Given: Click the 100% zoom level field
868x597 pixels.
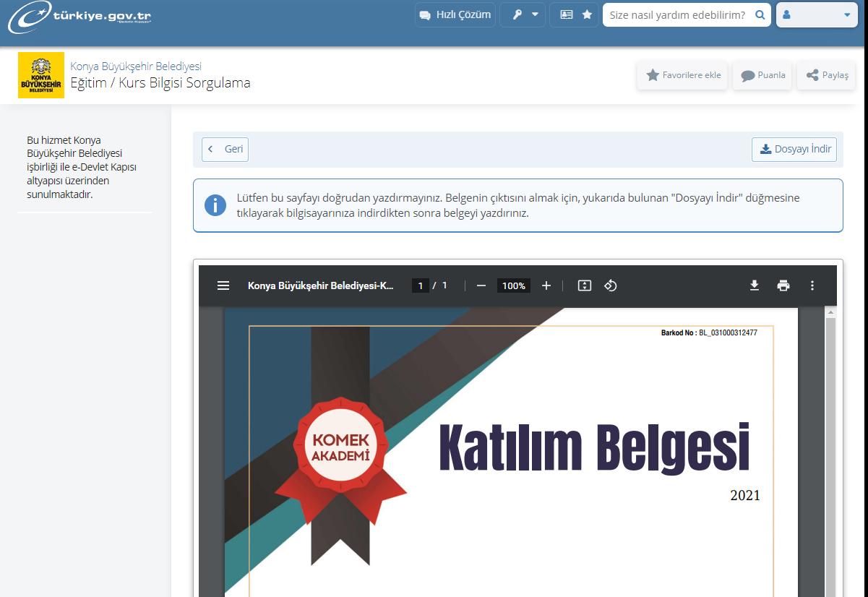Looking at the screenshot, I should (514, 285).
